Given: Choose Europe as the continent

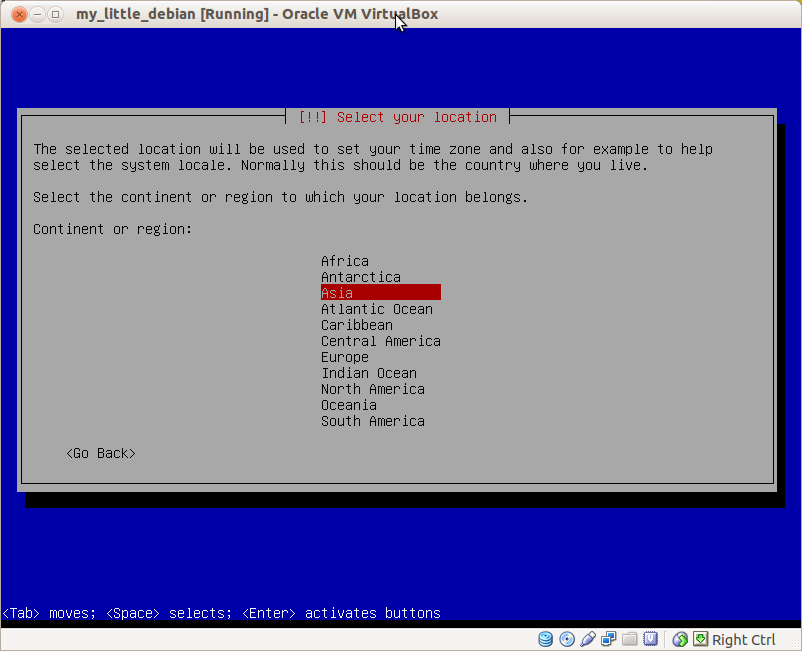Looking at the screenshot, I should click(345, 357).
